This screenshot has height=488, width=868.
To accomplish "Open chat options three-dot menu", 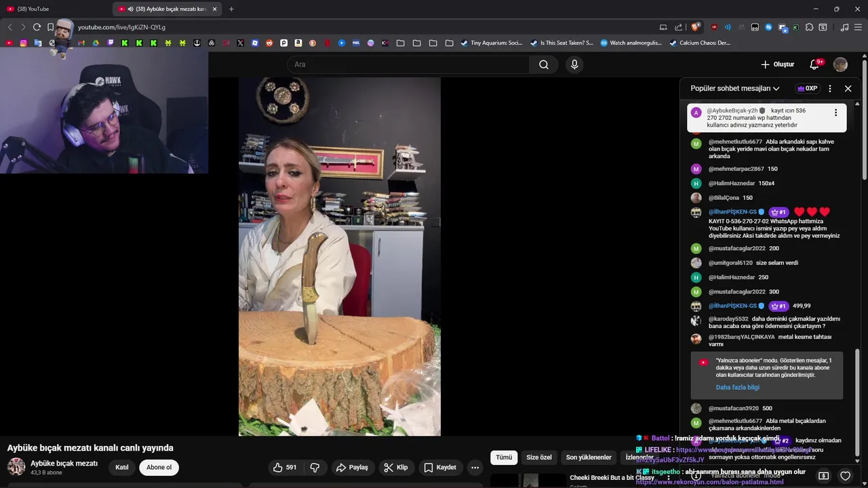I will coord(829,88).
